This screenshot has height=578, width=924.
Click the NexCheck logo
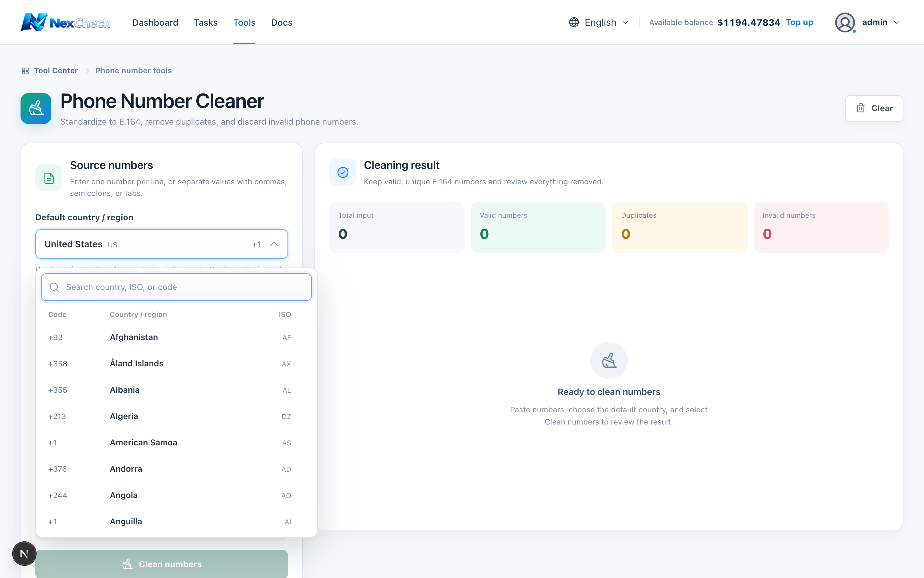pos(65,22)
